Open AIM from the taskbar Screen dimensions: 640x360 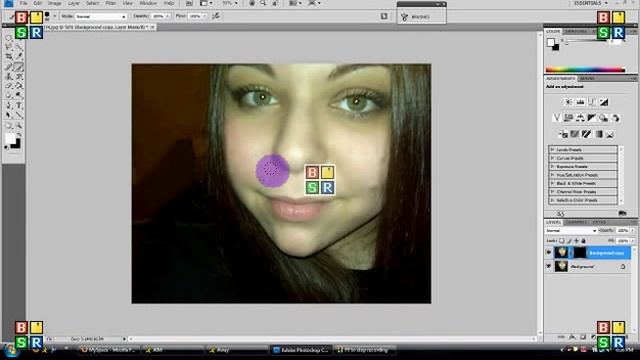173,350
